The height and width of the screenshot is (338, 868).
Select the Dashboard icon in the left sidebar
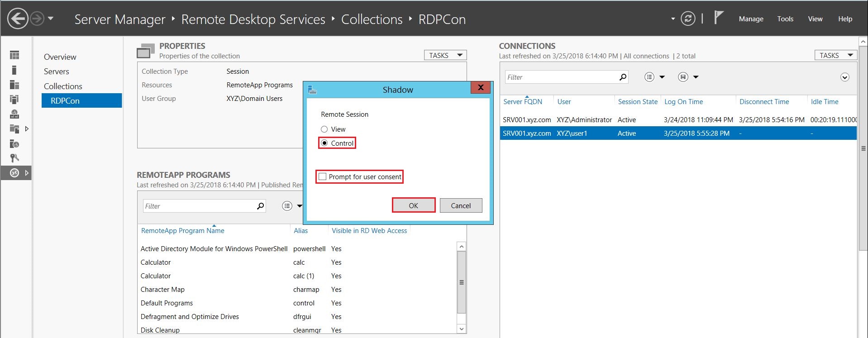pos(14,55)
